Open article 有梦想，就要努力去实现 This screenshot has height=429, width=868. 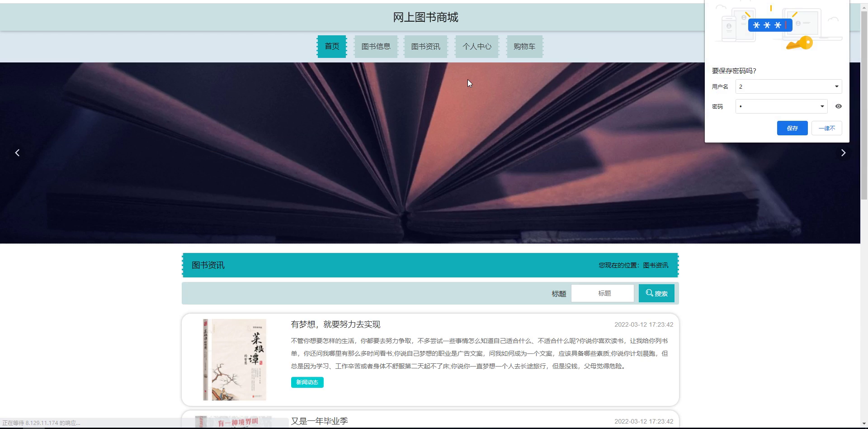click(335, 324)
